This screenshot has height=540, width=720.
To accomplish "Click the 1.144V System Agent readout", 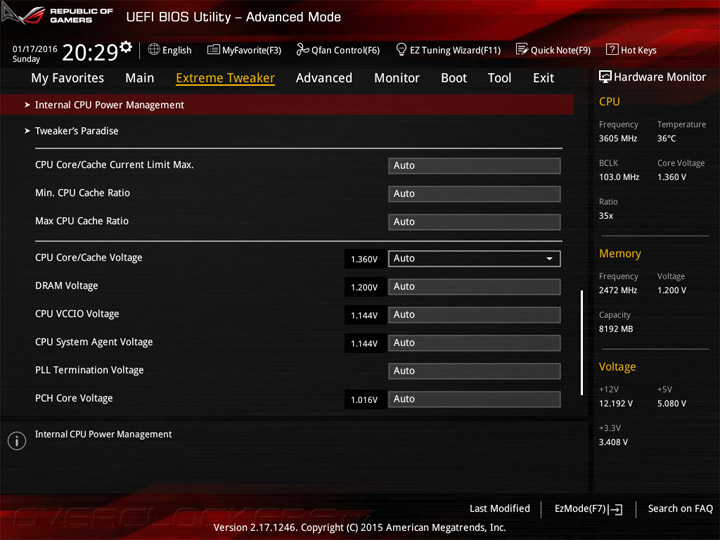I will (x=364, y=343).
